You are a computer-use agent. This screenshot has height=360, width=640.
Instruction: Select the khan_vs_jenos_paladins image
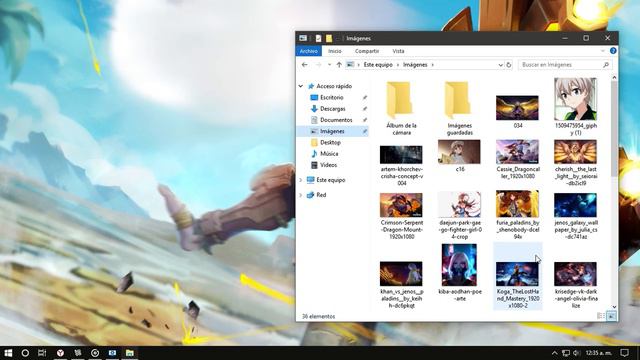pyautogui.click(x=401, y=284)
